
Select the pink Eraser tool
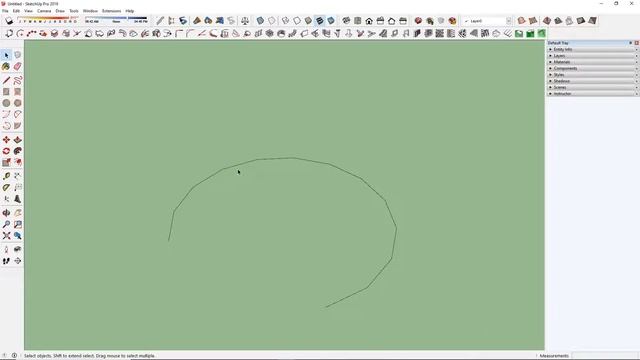18,66
